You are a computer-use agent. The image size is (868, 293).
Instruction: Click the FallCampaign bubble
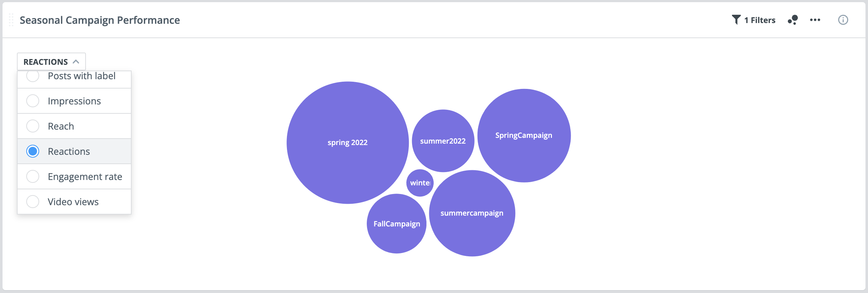coord(397,224)
